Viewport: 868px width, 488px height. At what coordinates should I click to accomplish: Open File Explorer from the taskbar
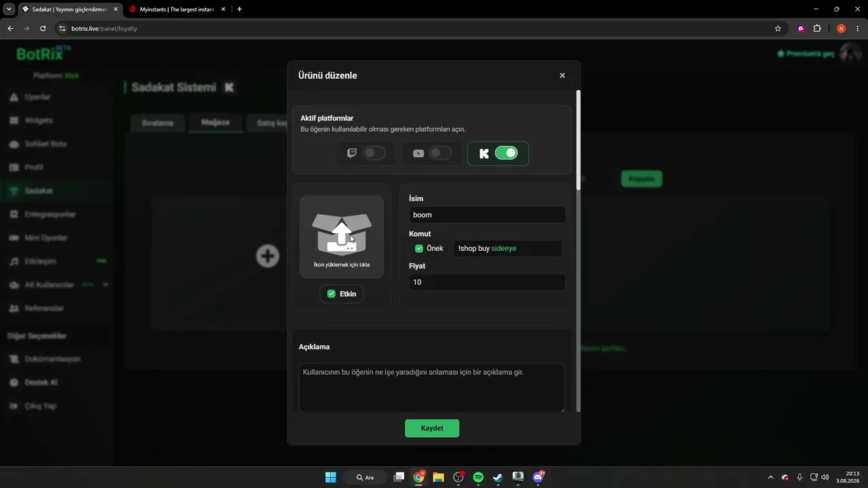(x=438, y=477)
